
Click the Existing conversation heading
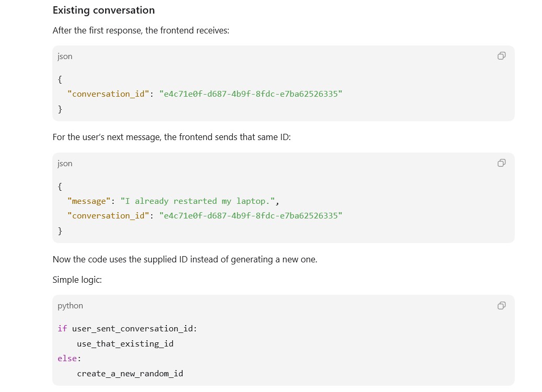pos(104,10)
